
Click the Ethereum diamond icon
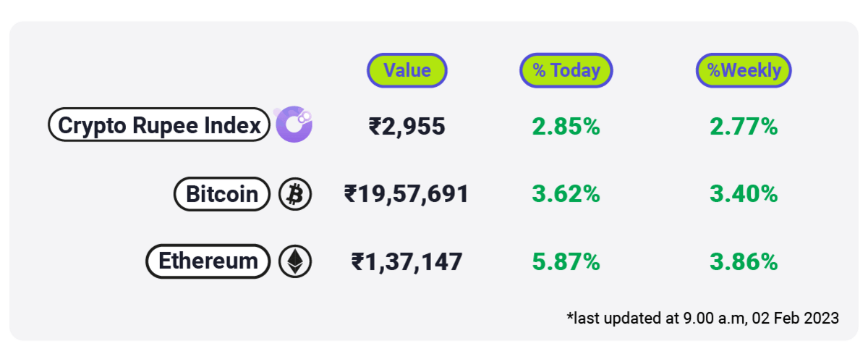click(x=295, y=261)
